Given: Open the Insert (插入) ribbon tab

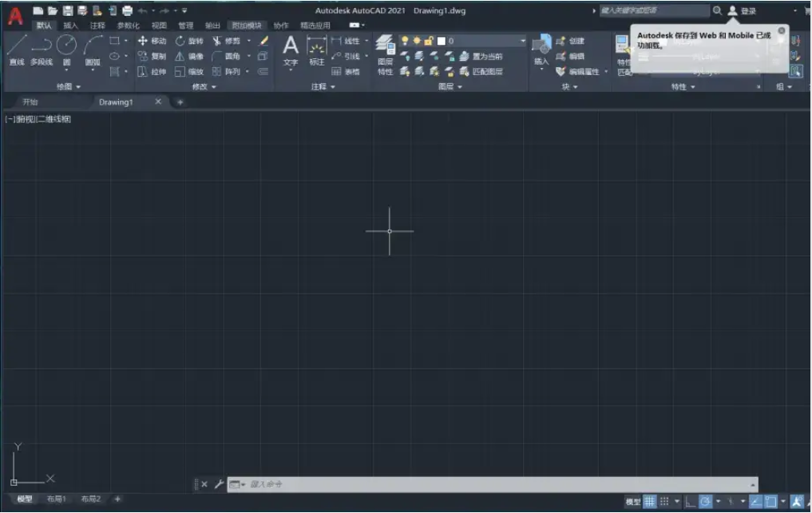Looking at the screenshot, I should point(70,26).
